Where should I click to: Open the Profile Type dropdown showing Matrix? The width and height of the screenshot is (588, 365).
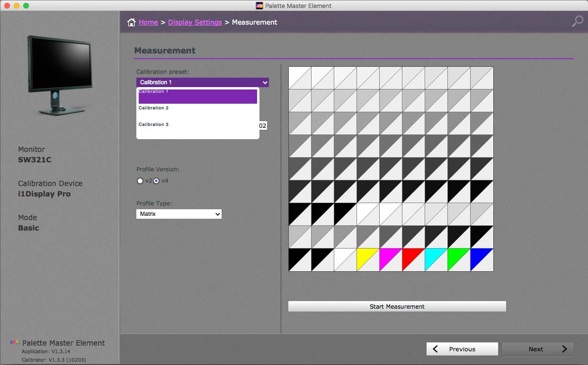coord(179,214)
